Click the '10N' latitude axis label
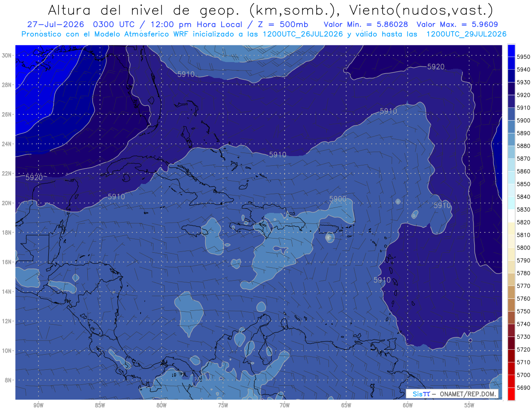532x411 pixels. [7, 350]
